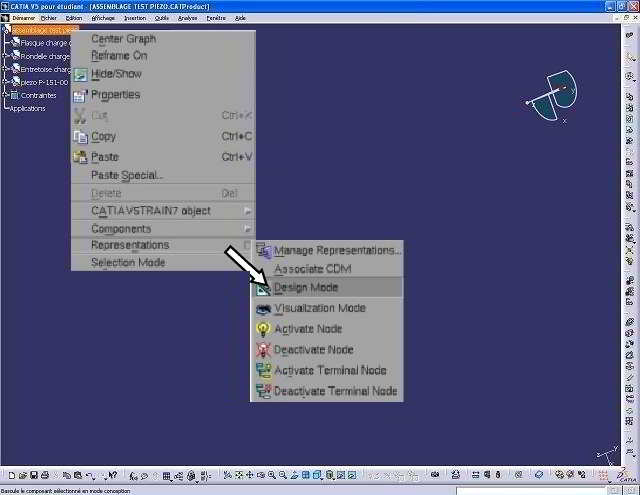640x495 pixels.
Task: Expand the CATIAV5TRAIN7 object submenu
Action: click(247, 211)
